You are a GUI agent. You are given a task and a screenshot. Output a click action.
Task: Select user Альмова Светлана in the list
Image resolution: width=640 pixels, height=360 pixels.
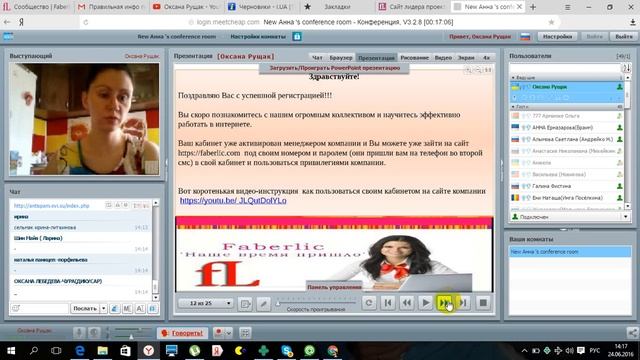click(x=567, y=139)
